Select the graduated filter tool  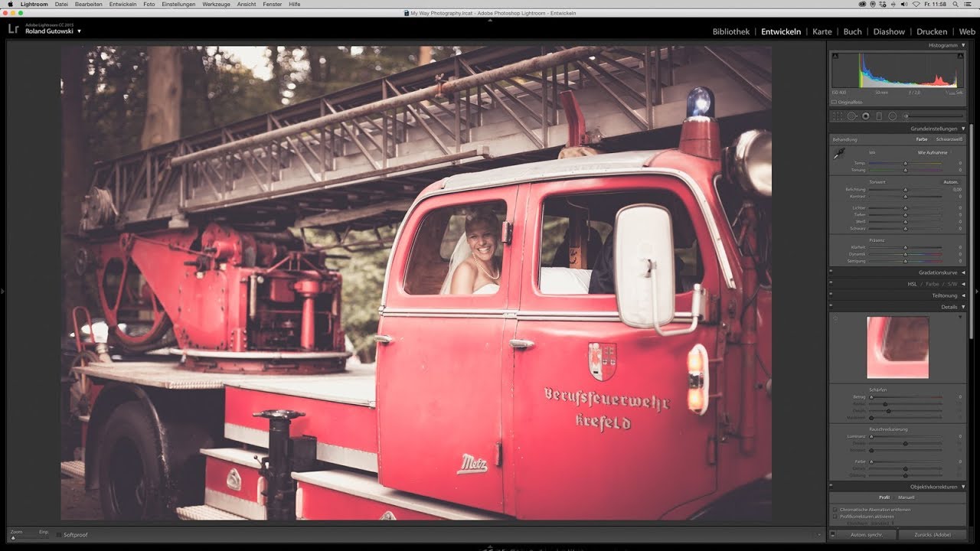tap(879, 116)
